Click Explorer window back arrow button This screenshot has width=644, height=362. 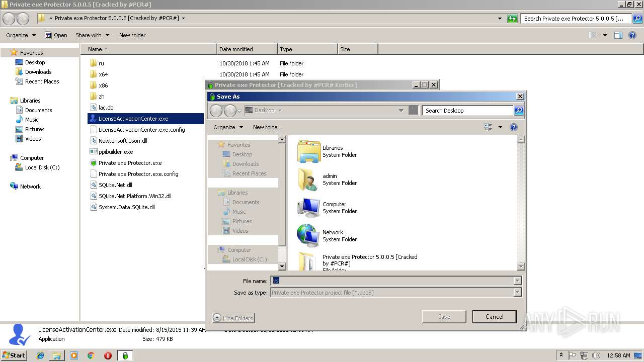[x=9, y=19]
